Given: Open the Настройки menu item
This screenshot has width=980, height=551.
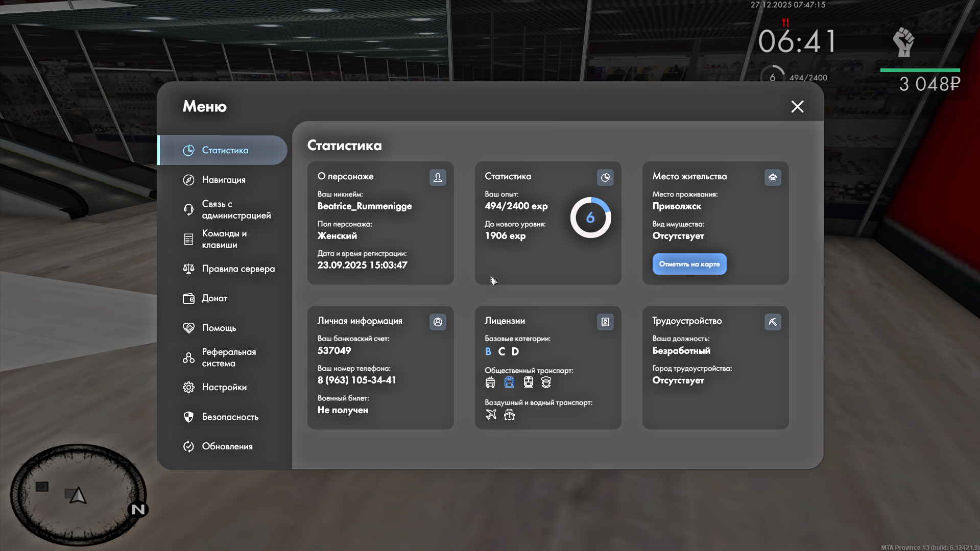Looking at the screenshot, I should click(x=224, y=387).
